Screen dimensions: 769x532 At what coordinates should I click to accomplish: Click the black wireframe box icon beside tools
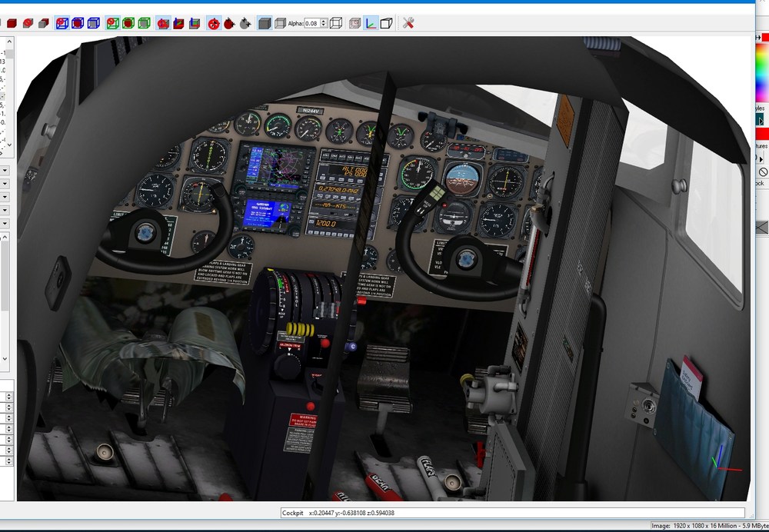point(387,23)
